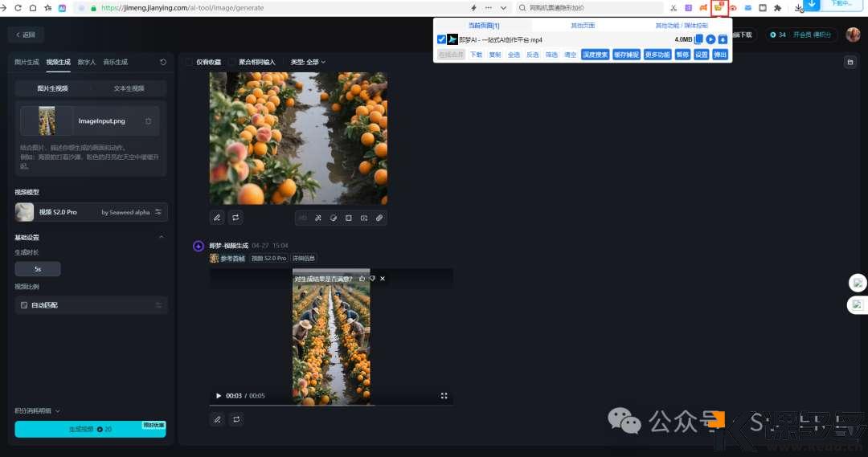Click the 返回 back button

click(26, 35)
